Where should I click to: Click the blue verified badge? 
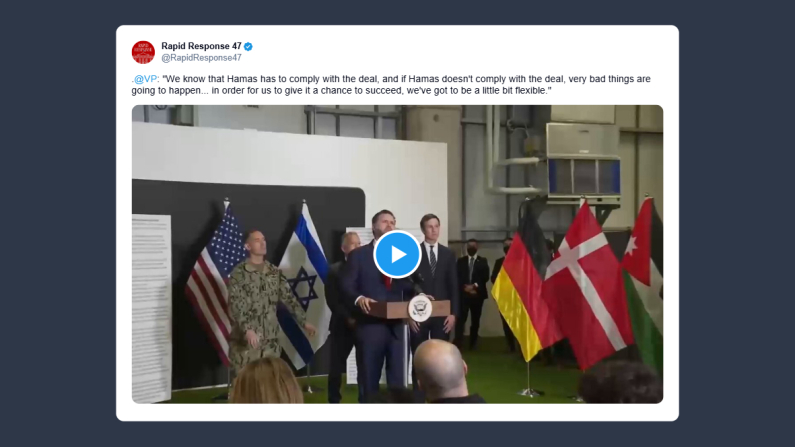click(248, 47)
